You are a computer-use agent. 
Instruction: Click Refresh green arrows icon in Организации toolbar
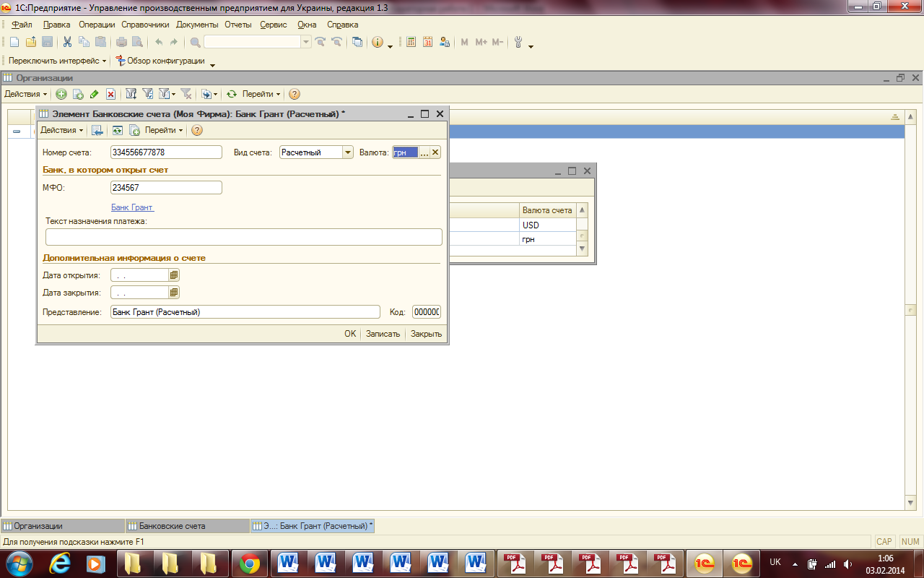[x=232, y=94]
